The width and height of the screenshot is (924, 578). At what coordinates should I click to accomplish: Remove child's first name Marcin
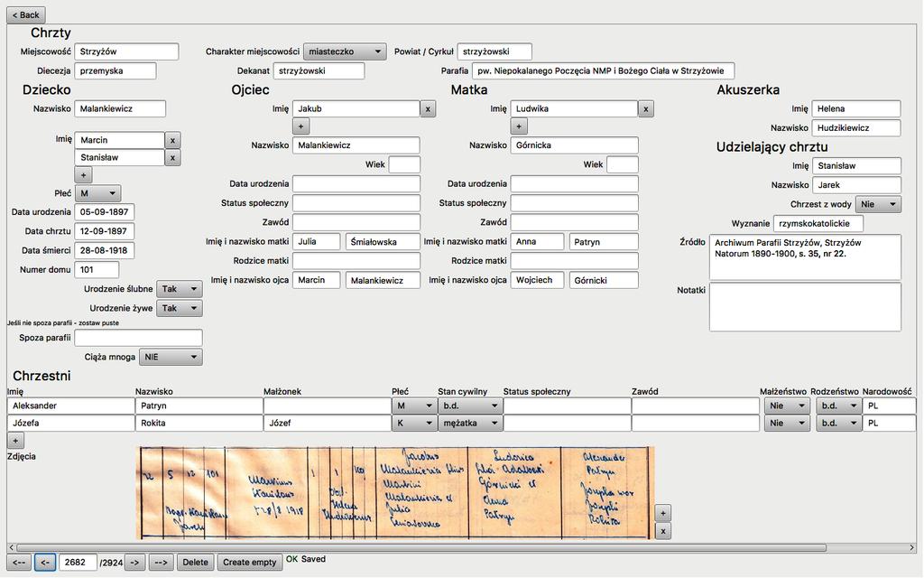tap(172, 140)
